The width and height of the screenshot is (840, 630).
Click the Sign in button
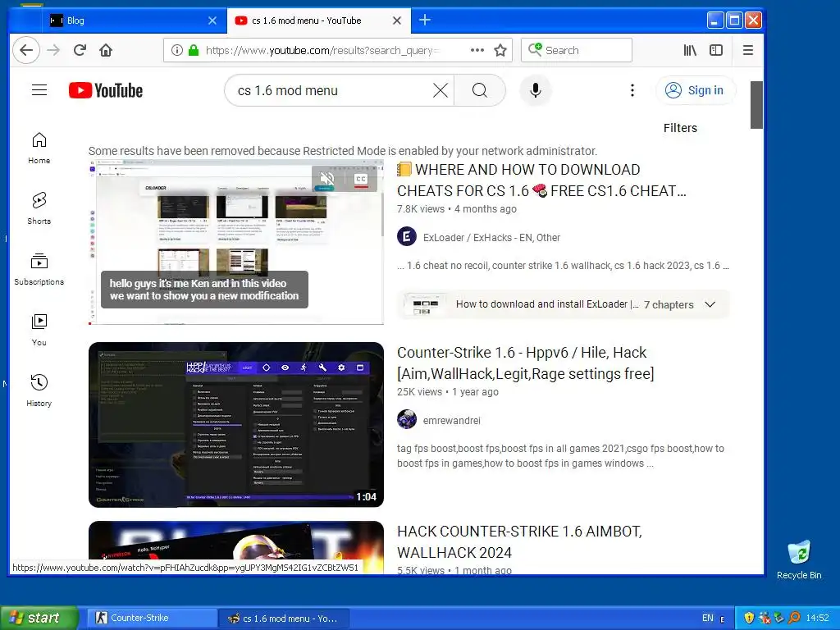click(696, 90)
